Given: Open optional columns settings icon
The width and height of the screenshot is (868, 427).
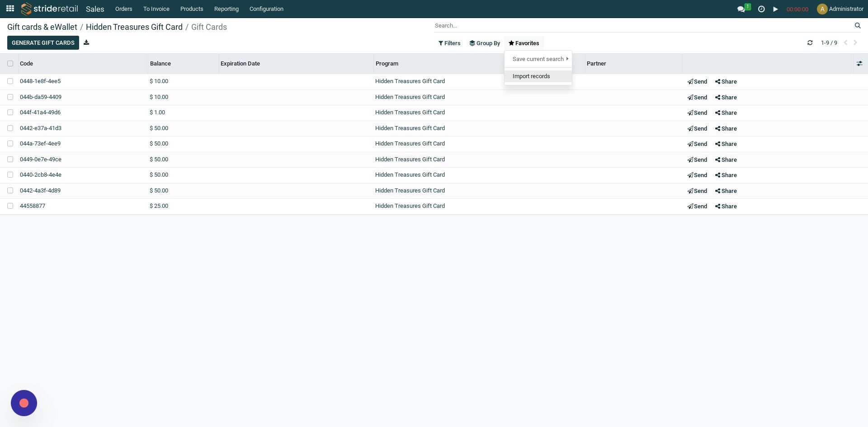Looking at the screenshot, I should (859, 64).
